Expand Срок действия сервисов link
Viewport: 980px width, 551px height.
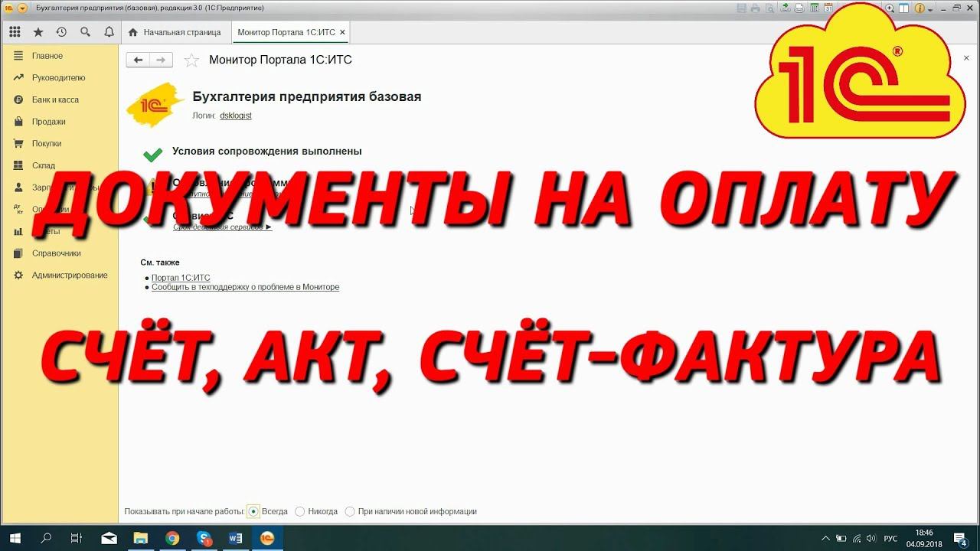[222, 227]
